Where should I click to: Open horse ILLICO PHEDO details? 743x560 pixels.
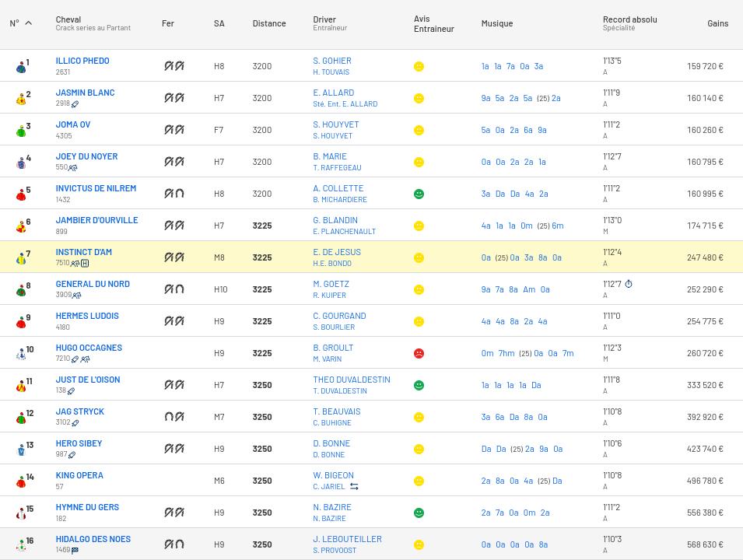[82, 61]
